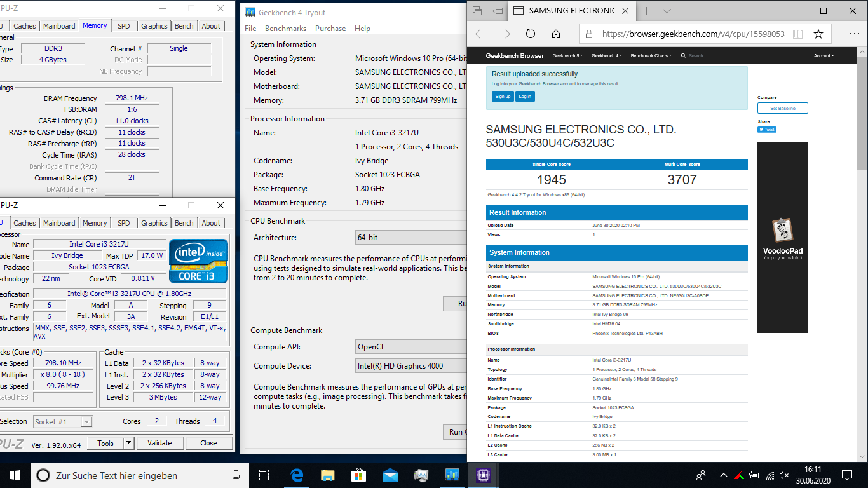This screenshot has height=488, width=868.
Task: Share the result with the Tweet button
Action: coord(766,130)
